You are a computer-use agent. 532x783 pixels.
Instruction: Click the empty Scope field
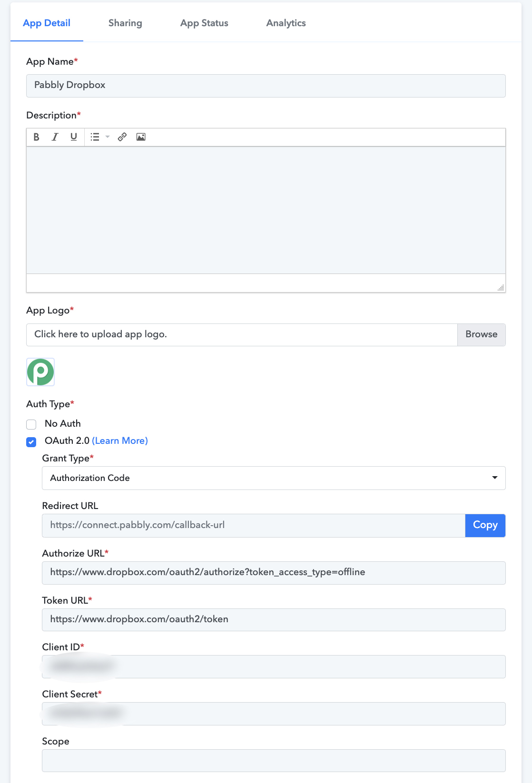click(274, 761)
